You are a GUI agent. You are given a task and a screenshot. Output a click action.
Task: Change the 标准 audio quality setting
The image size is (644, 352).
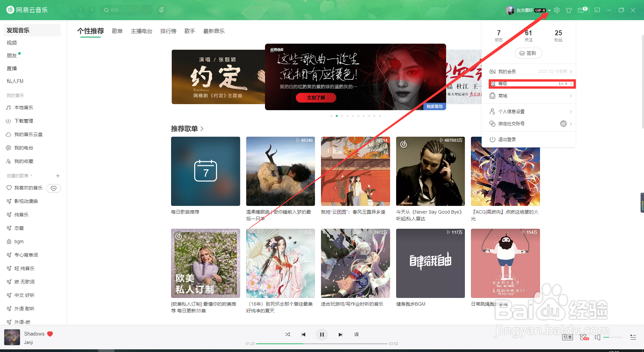568,337
